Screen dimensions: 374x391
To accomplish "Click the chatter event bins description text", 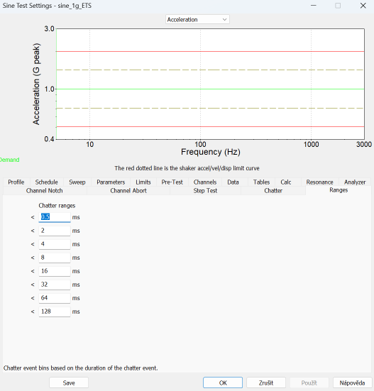I will [x=81, y=368].
